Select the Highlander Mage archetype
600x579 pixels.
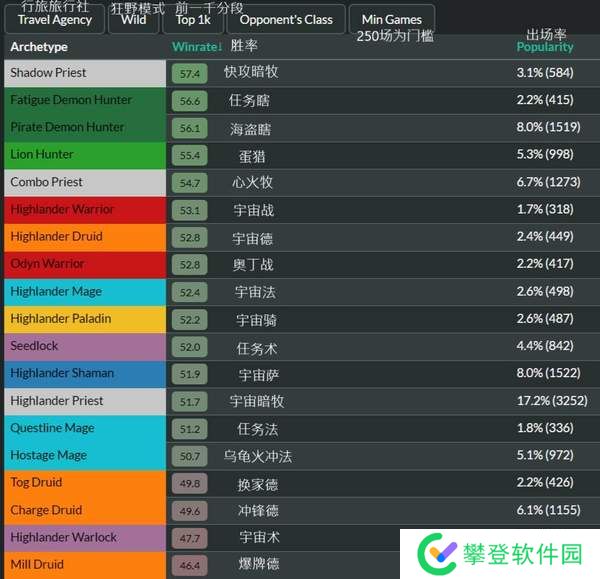(85, 292)
